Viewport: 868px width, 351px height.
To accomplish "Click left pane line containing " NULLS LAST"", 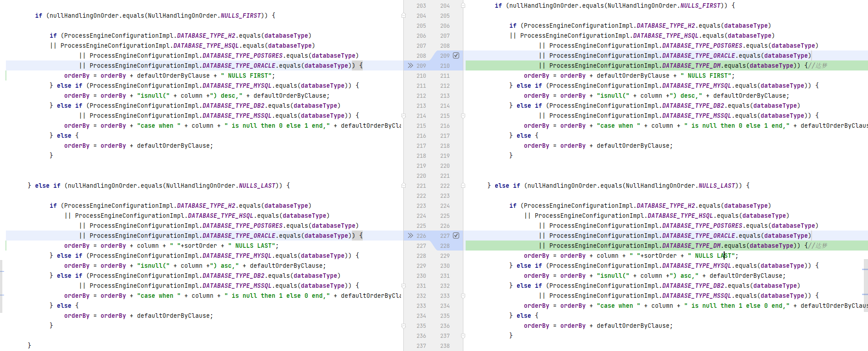I will click(171, 246).
